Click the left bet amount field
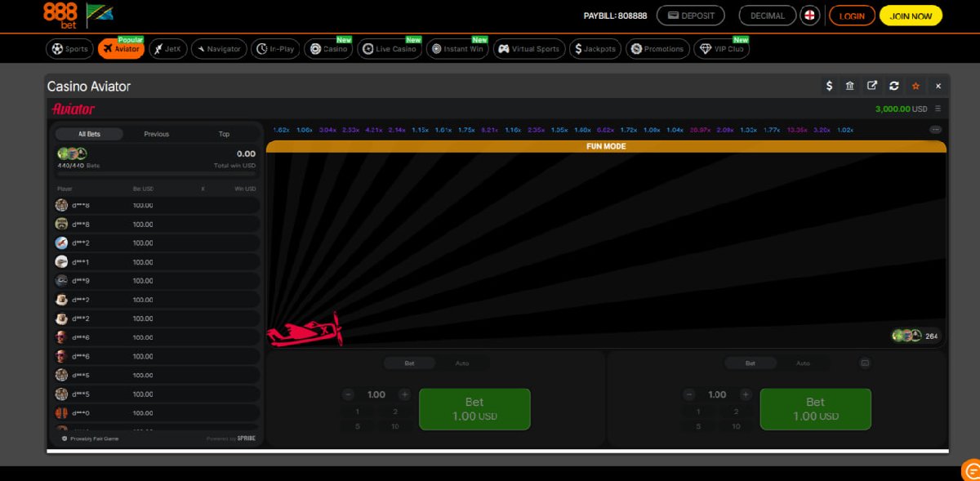Screen dimensions: 980x481 (376, 394)
